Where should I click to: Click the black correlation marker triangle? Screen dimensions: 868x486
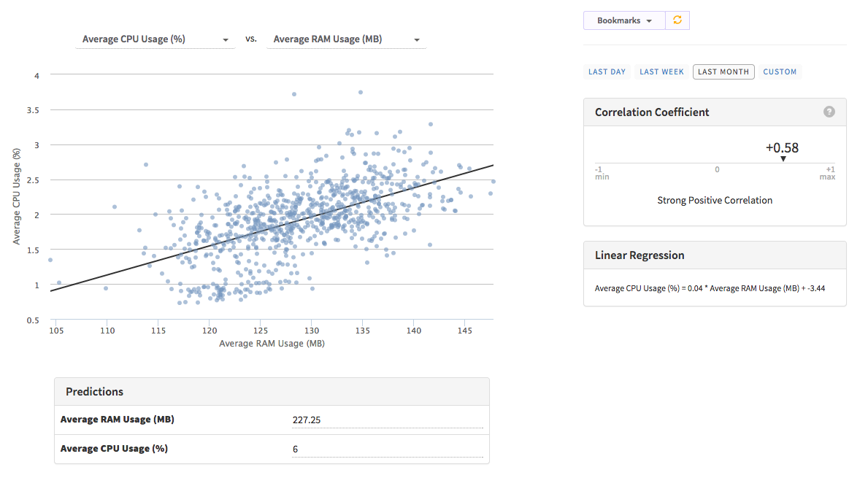(x=783, y=158)
